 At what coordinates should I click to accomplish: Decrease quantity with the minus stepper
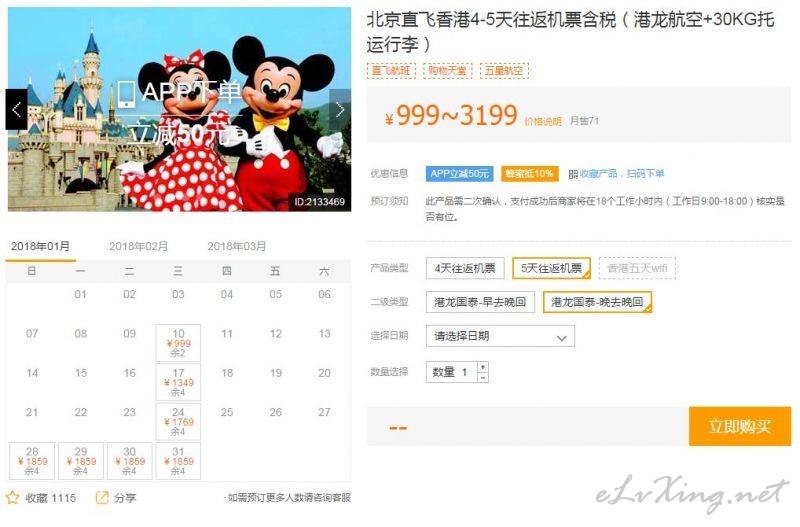coord(483,378)
